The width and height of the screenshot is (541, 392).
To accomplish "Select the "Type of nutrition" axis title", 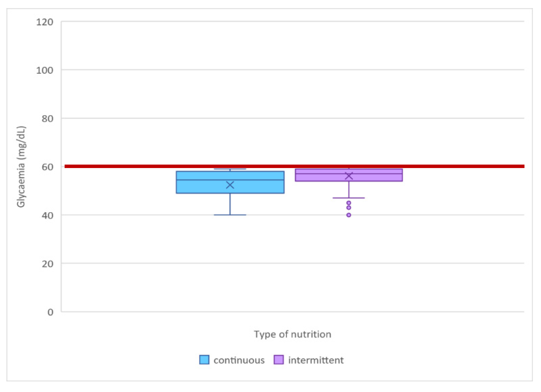I will point(293,334).
